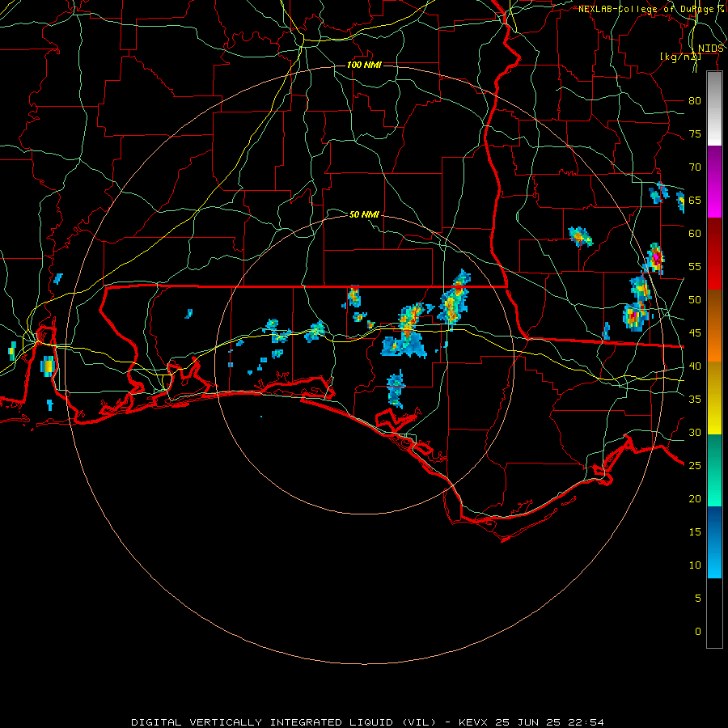Screen dimensions: 728x728
Task: Click the "NIDS" label
Action: [x=711, y=49]
